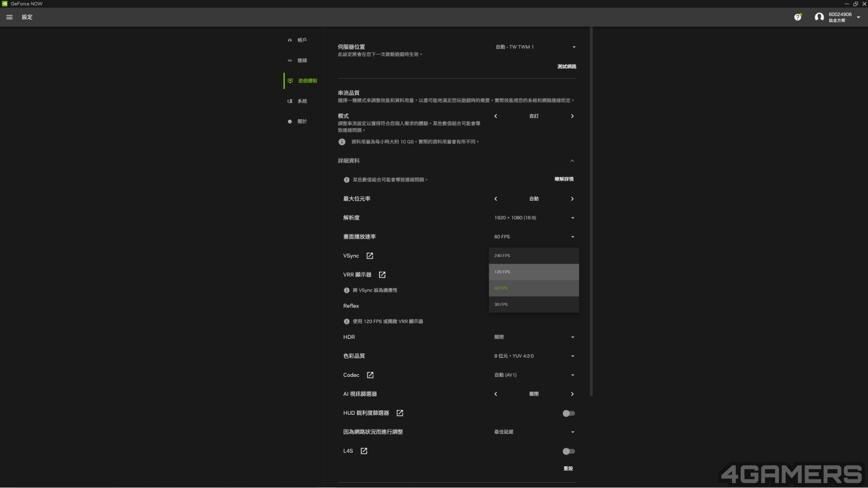Screen dimensions: 868x488
Task: Open the 系統 system settings section
Action: point(298,101)
